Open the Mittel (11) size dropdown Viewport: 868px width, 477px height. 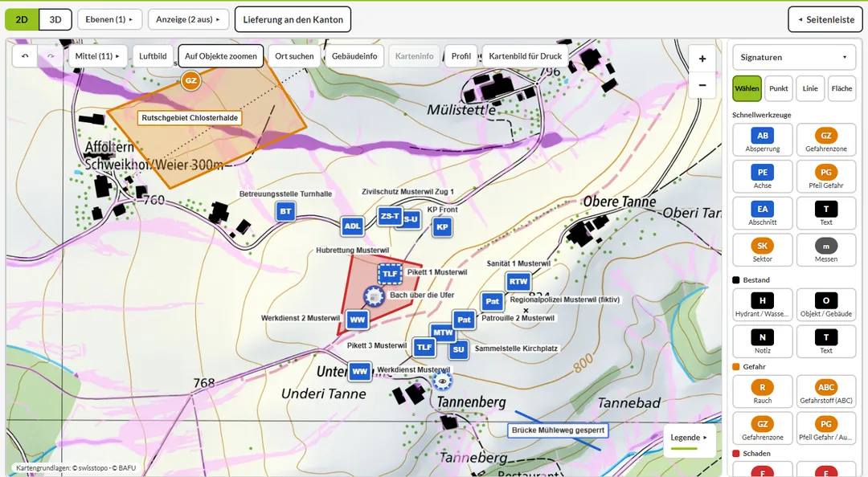(97, 56)
